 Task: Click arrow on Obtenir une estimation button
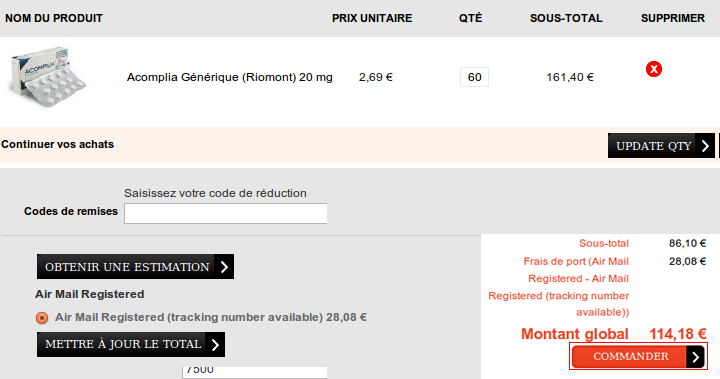pyautogui.click(x=224, y=267)
